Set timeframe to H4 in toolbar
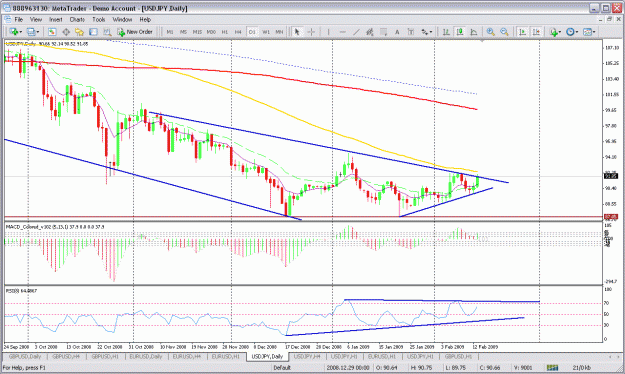The width and height of the screenshot is (625, 374). pos(238,32)
